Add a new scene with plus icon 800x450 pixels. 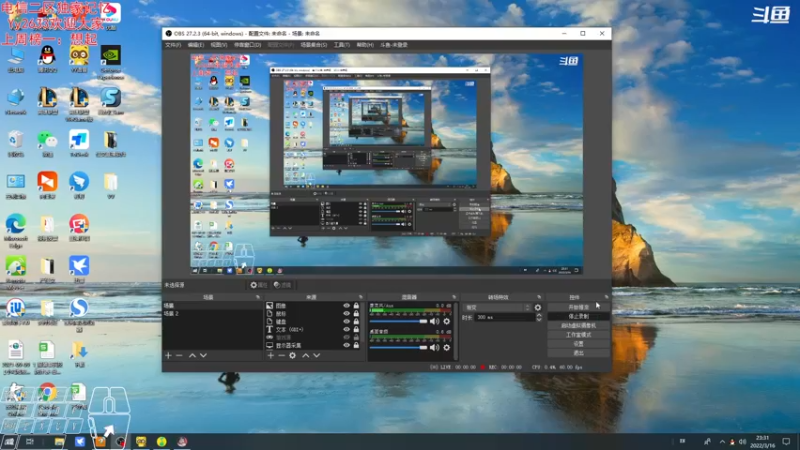[x=168, y=356]
